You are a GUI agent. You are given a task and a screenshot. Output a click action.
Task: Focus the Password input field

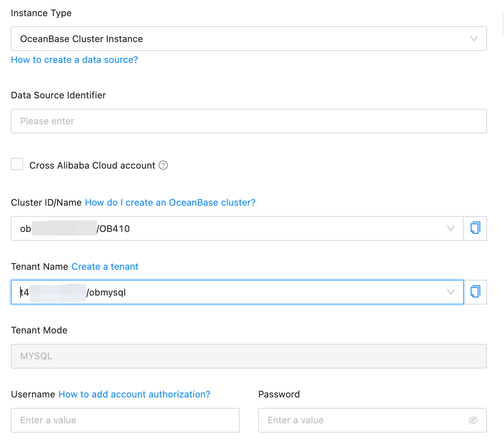pyautogui.click(x=372, y=420)
